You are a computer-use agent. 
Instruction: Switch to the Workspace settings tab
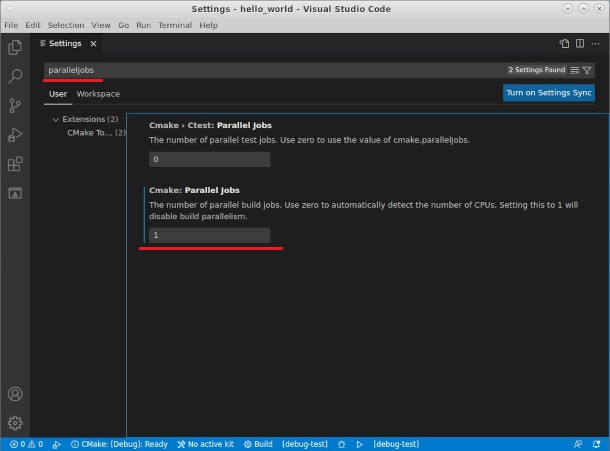[x=98, y=94]
